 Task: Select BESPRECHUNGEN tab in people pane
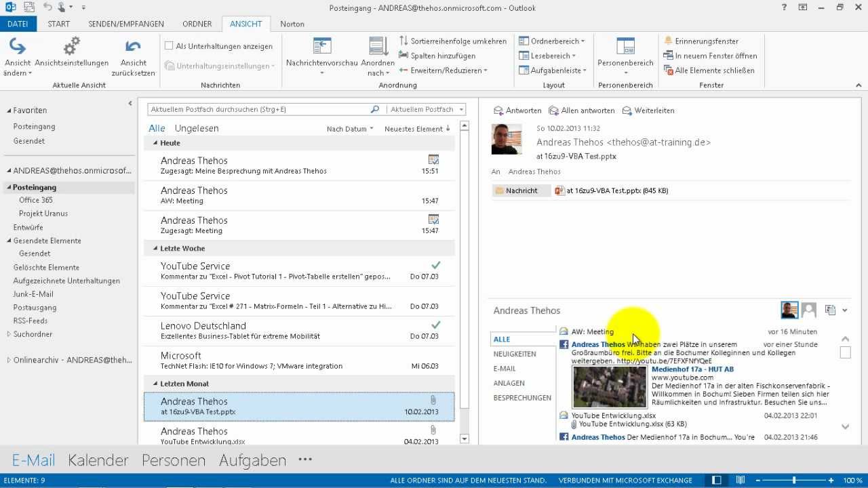522,398
